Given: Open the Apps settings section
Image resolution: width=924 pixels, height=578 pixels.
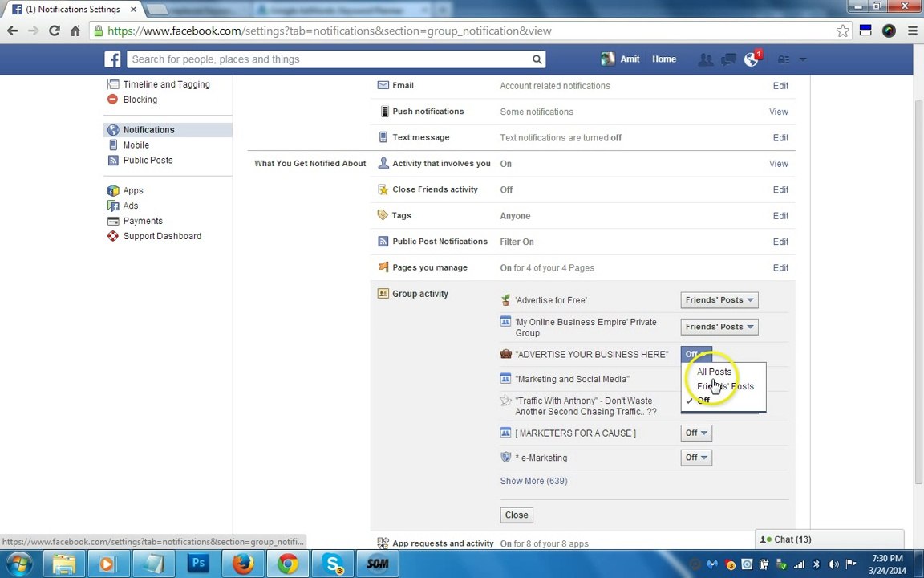Looking at the screenshot, I should [x=132, y=190].
